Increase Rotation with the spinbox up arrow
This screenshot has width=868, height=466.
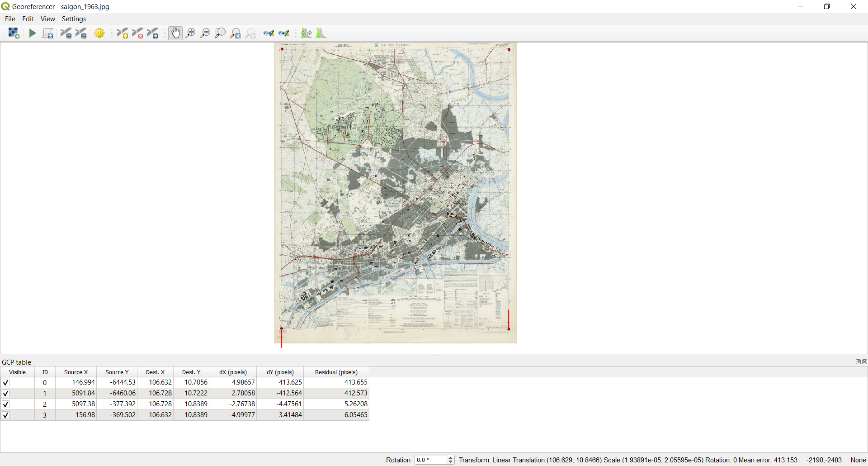(x=450, y=457)
